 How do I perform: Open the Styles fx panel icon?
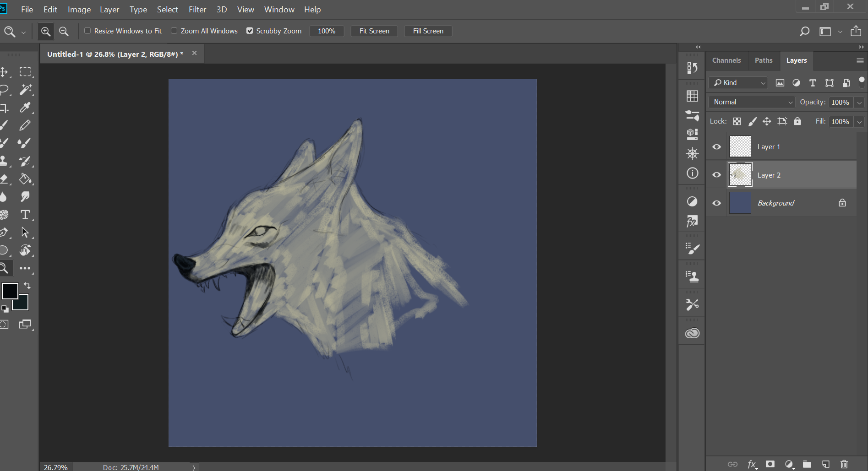tap(692, 222)
